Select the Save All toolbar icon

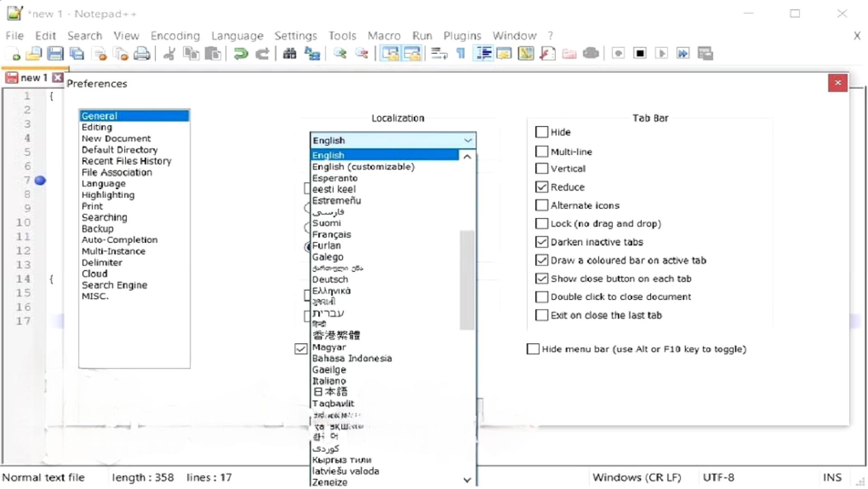(77, 53)
